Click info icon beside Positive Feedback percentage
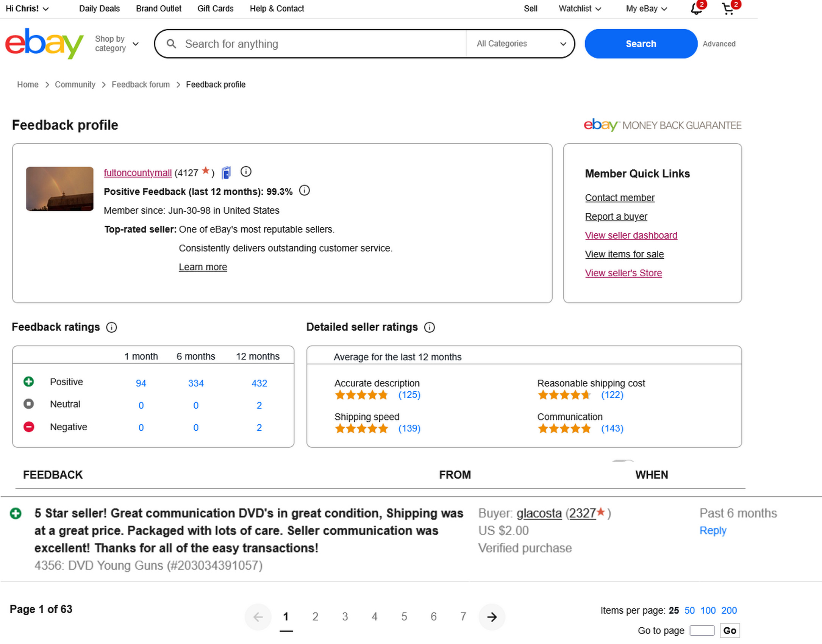Screen dimensions: 822x644 pyautogui.click(x=304, y=191)
